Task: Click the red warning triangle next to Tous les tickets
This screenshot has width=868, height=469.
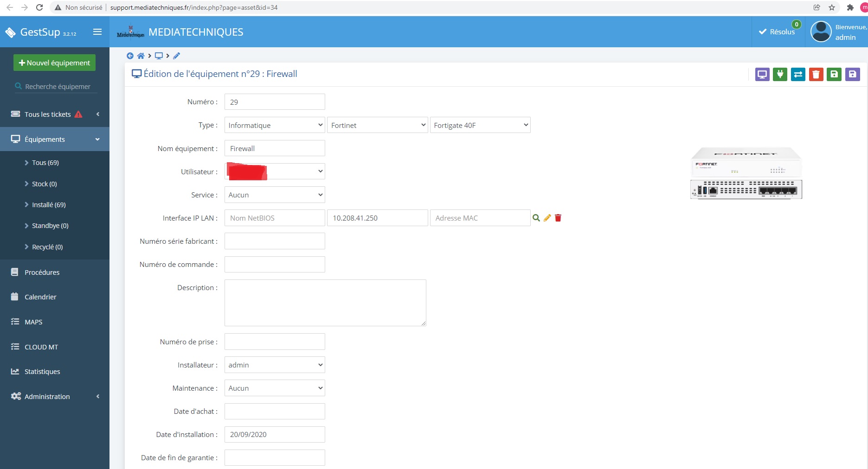Action: [78, 114]
